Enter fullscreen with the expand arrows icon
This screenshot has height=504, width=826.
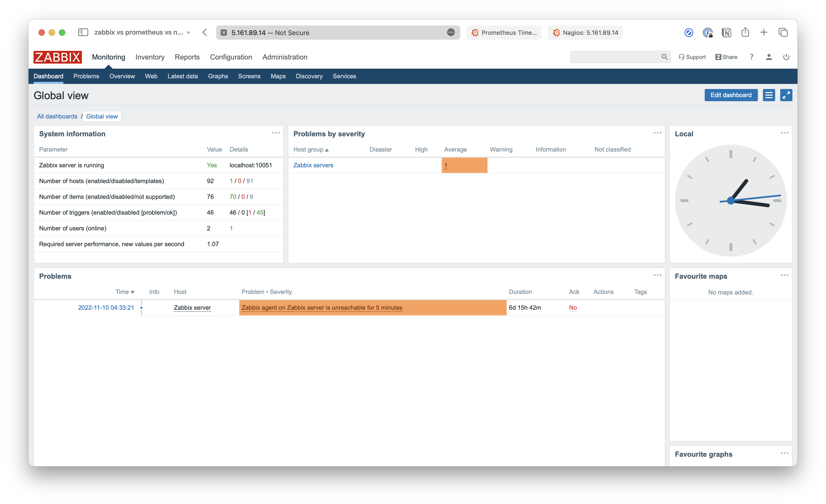pyautogui.click(x=786, y=95)
